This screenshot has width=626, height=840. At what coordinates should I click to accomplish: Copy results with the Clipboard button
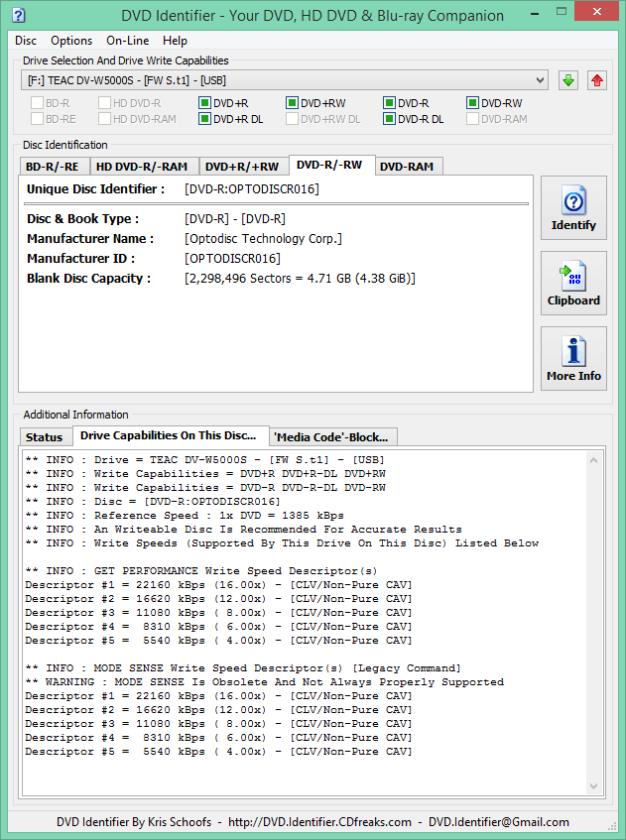point(573,284)
